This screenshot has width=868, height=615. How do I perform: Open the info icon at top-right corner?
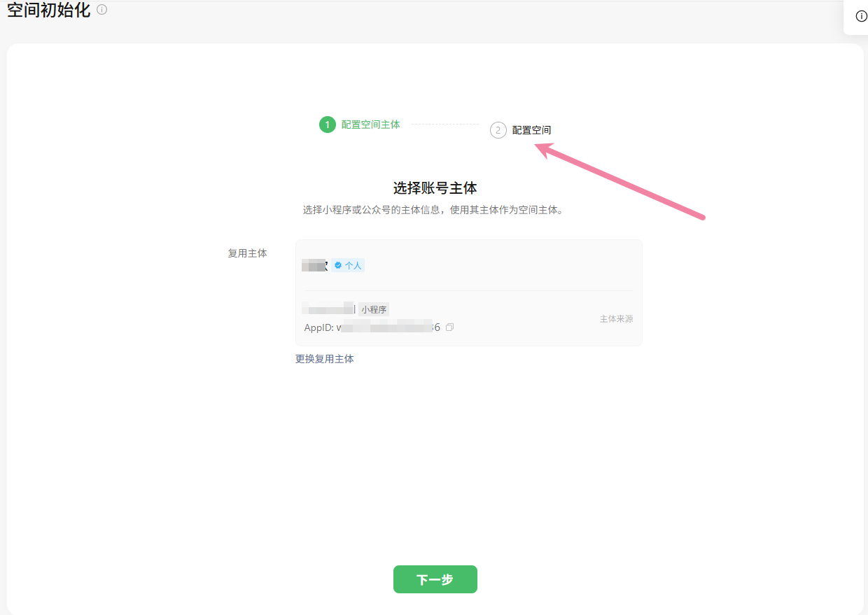[862, 16]
